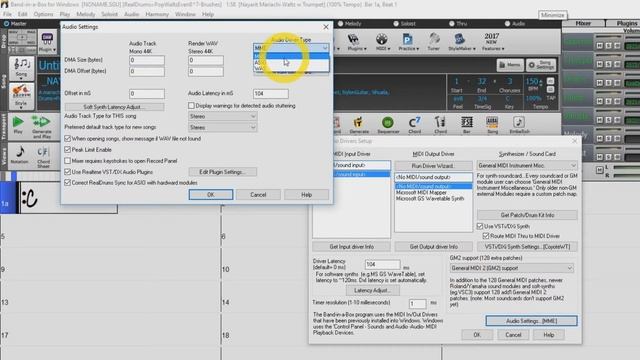Image resolution: width=640 pixels, height=360 pixels.
Task: Confirm Audio Settings with OK
Action: pos(211,195)
